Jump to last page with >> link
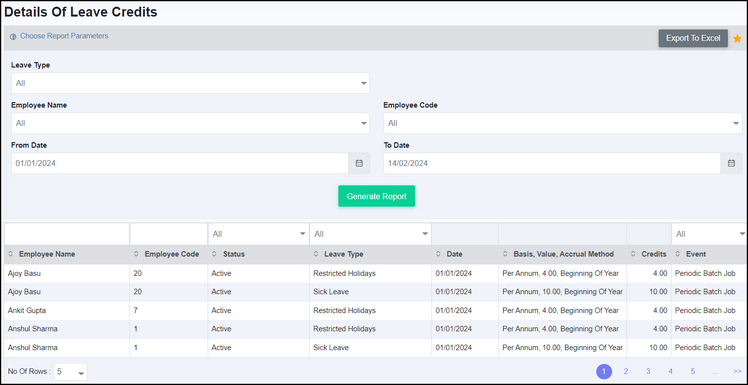This screenshot has width=748, height=385. click(x=737, y=371)
